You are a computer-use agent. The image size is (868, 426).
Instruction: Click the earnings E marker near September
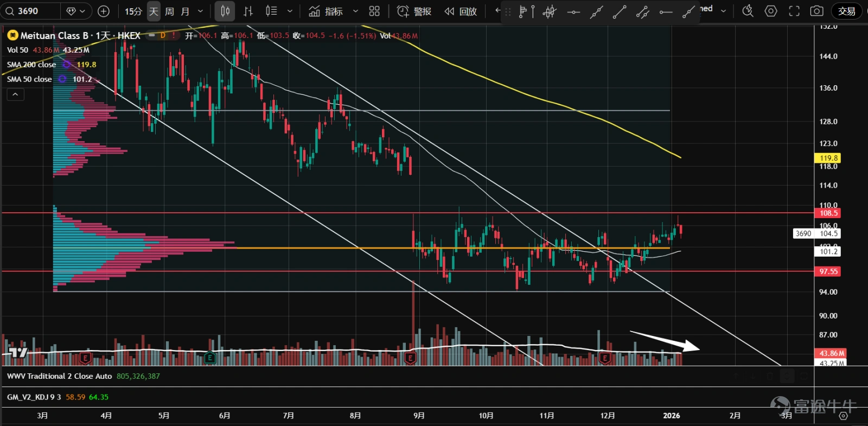click(410, 358)
